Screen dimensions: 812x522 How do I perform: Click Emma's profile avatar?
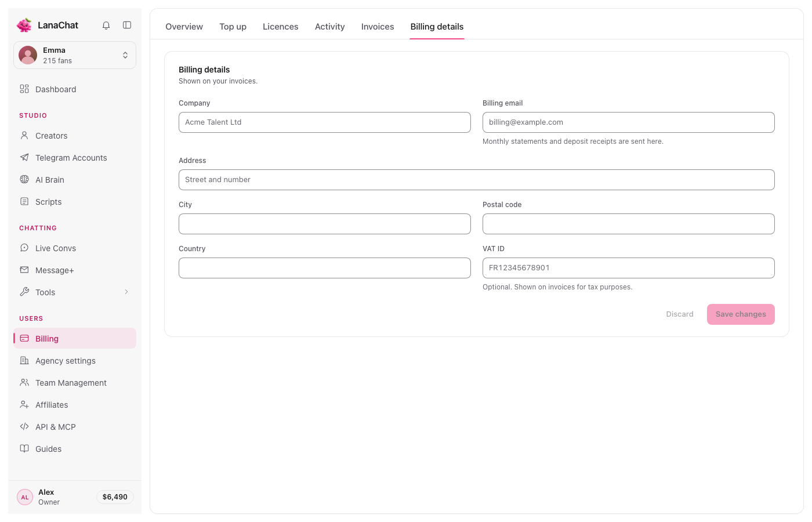point(28,55)
